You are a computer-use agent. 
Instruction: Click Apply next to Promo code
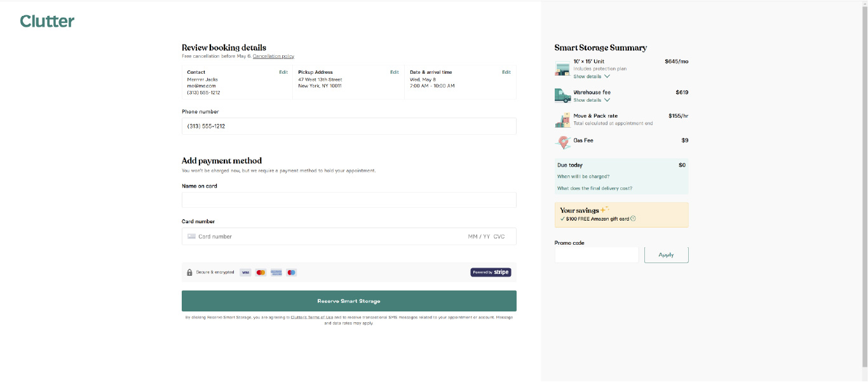666,254
